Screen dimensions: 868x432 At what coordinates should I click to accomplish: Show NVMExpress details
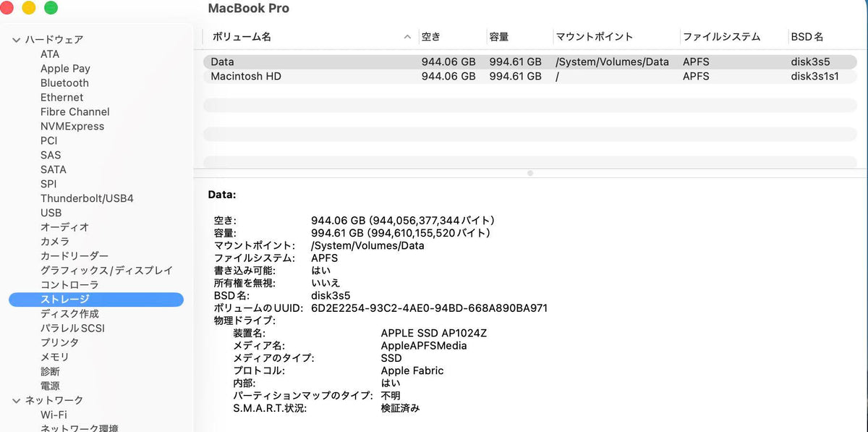coord(72,127)
